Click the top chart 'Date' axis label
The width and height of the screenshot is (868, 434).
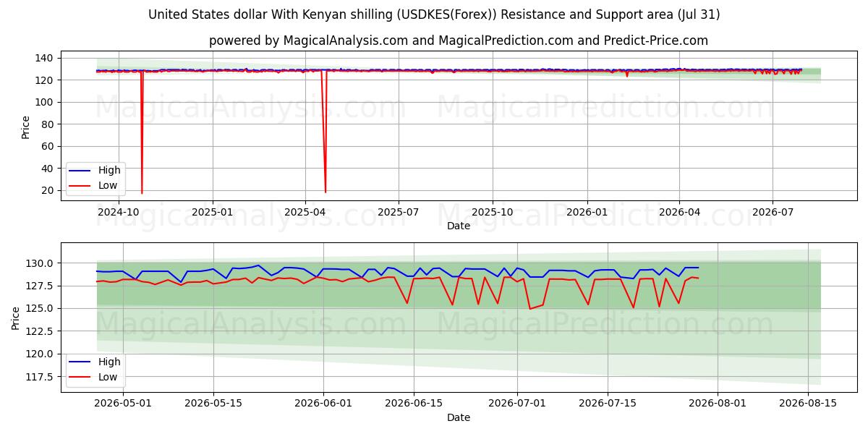[459, 226]
